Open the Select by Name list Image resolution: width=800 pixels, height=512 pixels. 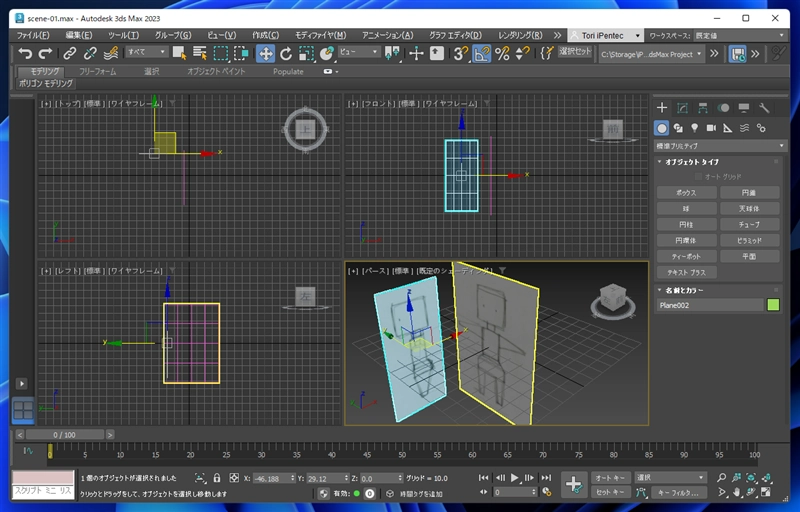click(x=199, y=53)
